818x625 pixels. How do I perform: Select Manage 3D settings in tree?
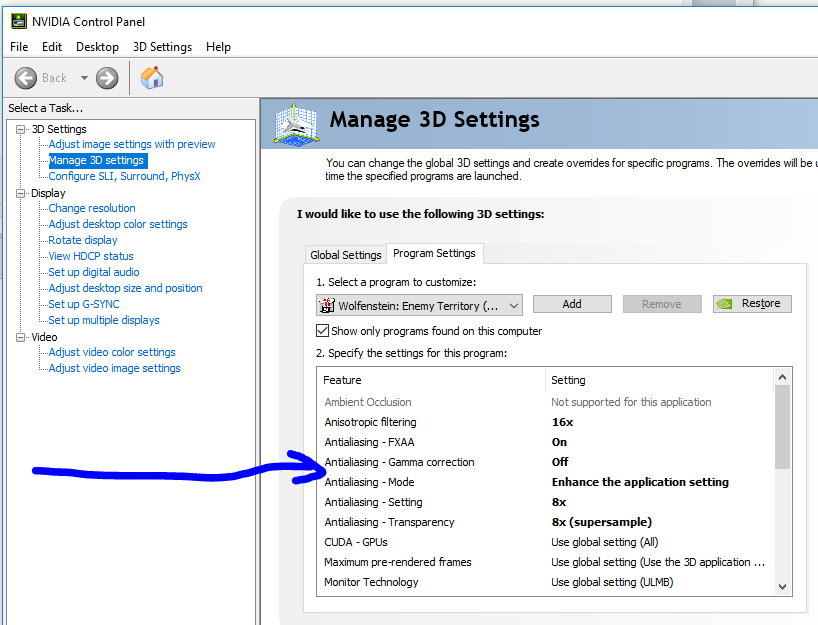(x=96, y=160)
